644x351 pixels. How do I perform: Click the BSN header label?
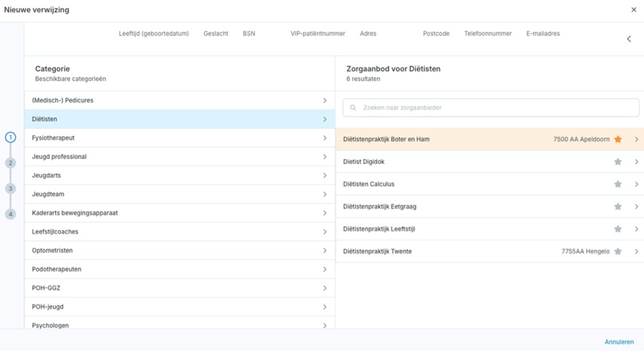click(249, 34)
